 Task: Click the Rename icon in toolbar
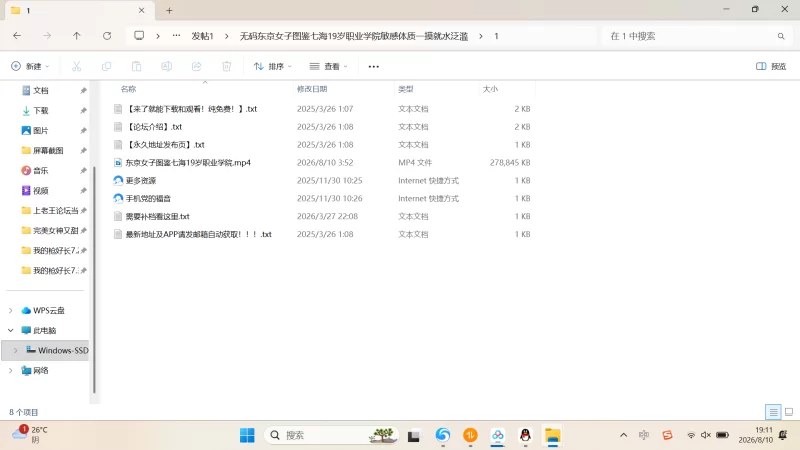(x=166, y=66)
